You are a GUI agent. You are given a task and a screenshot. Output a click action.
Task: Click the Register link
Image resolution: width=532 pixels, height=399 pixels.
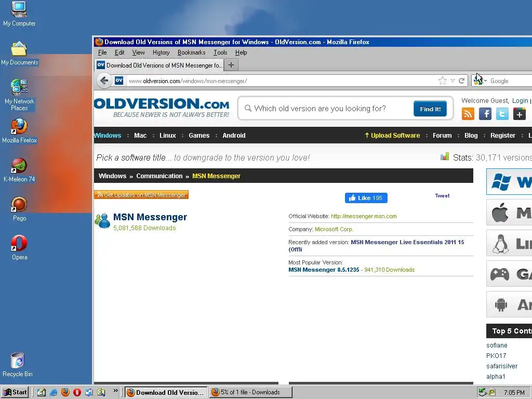[x=503, y=136]
